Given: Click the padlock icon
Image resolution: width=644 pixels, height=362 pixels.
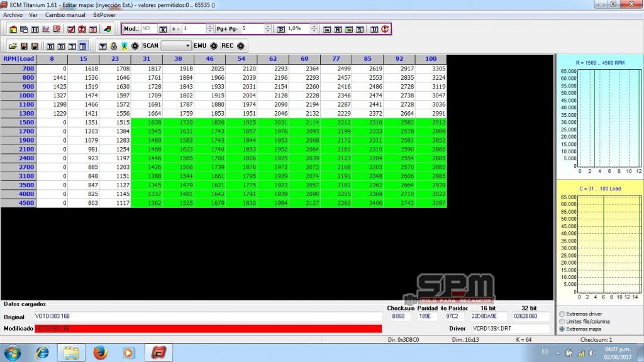Looking at the screenshot, I should point(114,46).
